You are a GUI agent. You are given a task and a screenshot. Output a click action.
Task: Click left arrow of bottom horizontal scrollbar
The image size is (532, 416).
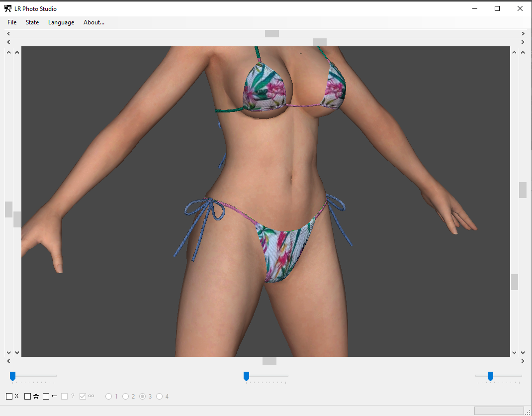click(x=8, y=361)
